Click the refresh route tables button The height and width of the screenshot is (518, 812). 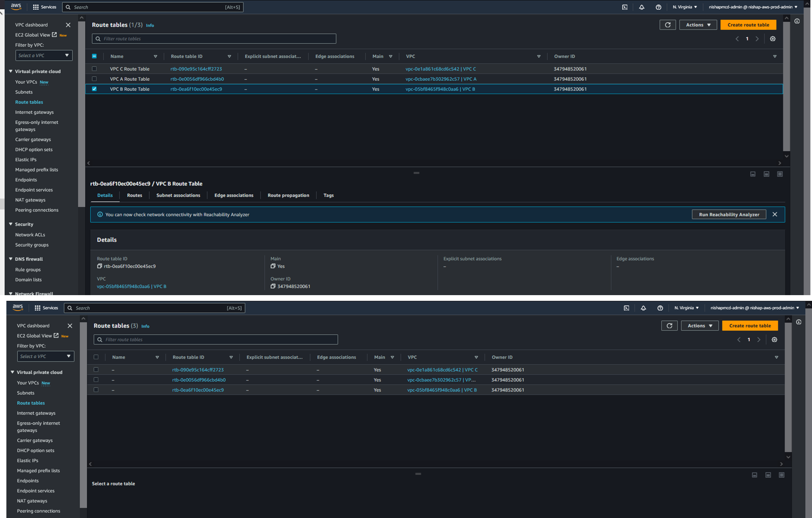pos(667,25)
